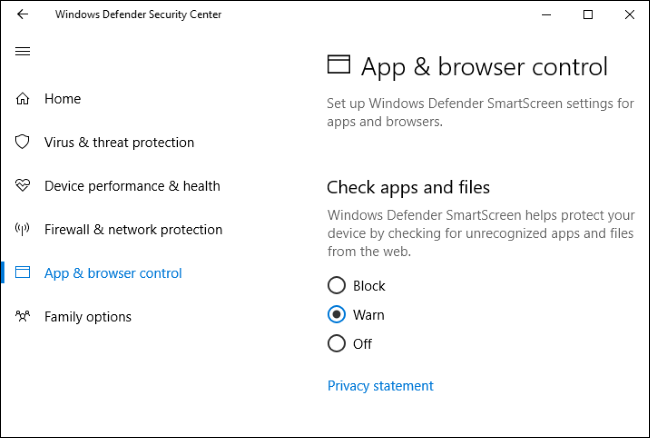This screenshot has width=650, height=438.
Task: Open Device performance & health section
Action: click(132, 186)
